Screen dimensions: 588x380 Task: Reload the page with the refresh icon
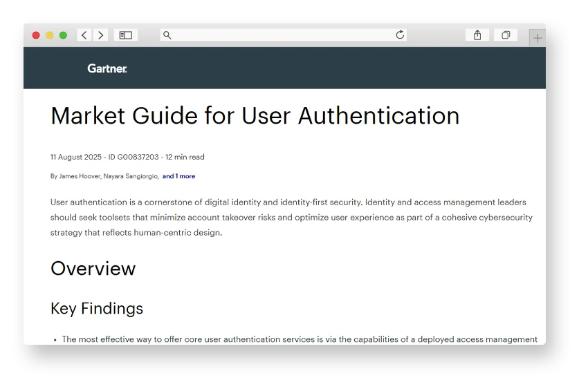pos(400,35)
